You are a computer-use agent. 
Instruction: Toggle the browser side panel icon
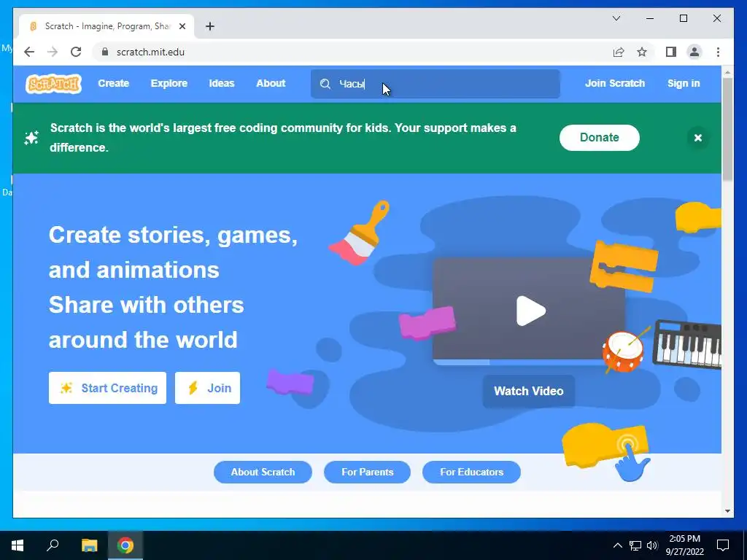tap(671, 52)
